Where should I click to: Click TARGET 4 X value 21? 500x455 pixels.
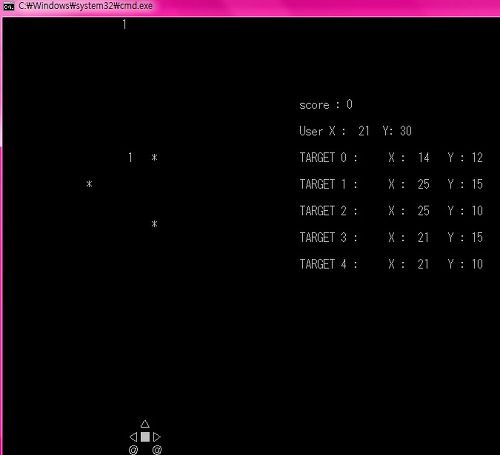[424, 264]
